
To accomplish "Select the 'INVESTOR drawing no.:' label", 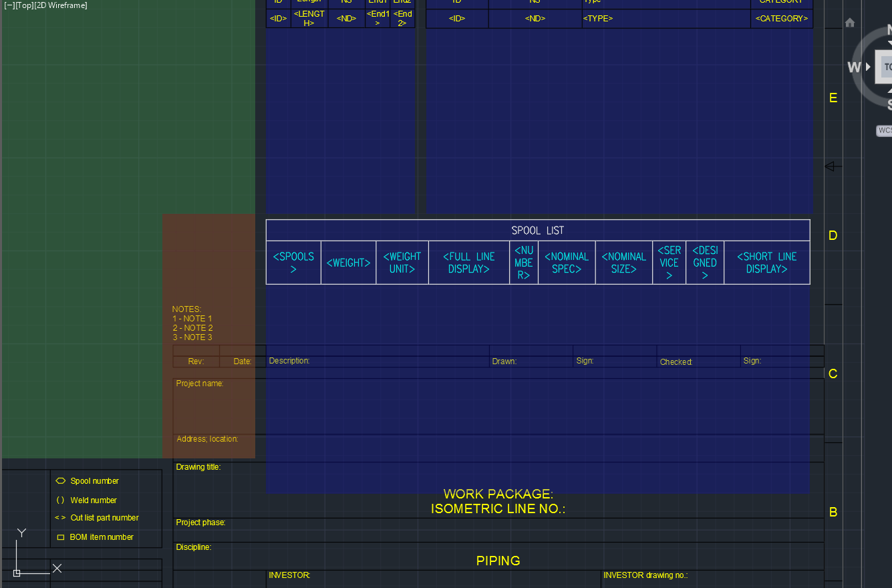I will tap(645, 575).
